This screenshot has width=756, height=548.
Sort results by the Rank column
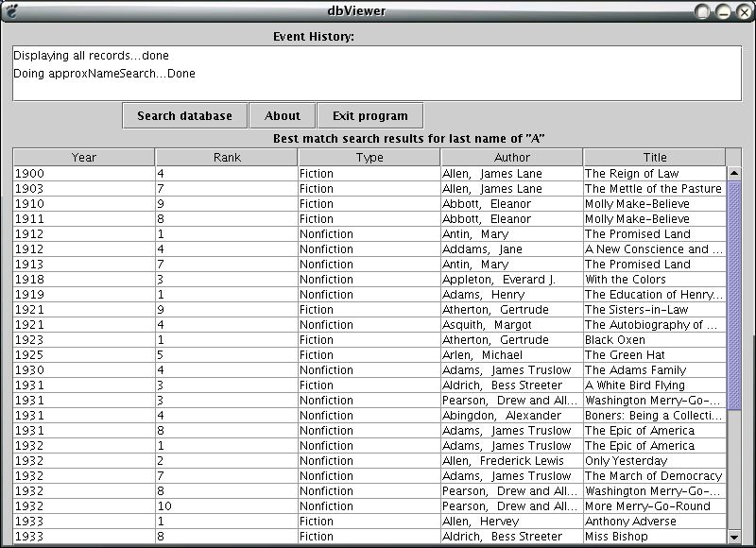[225, 156]
